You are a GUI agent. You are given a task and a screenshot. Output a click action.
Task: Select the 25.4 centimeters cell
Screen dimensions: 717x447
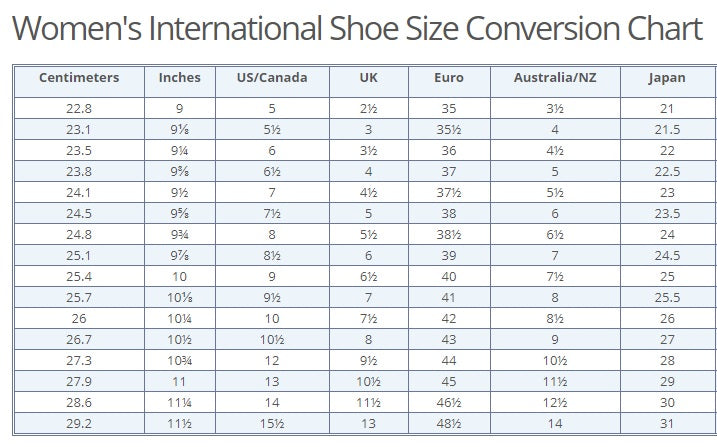pyautogui.click(x=78, y=276)
